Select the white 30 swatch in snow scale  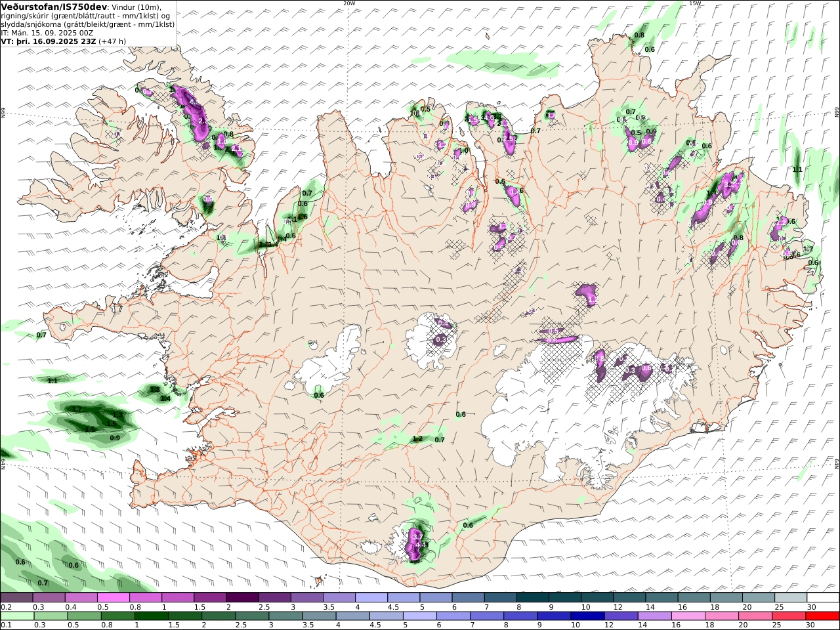[x=823, y=598]
